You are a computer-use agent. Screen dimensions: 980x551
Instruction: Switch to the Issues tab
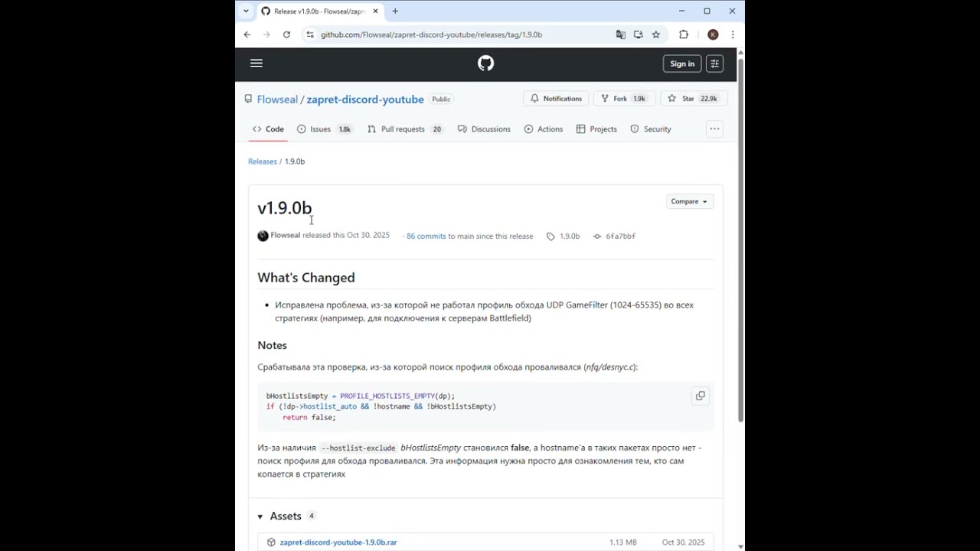320,129
